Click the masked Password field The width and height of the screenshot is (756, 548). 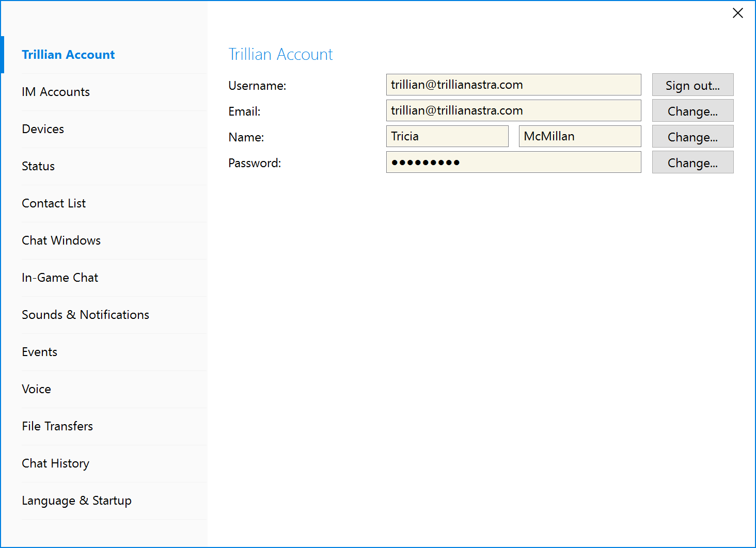[514, 162]
